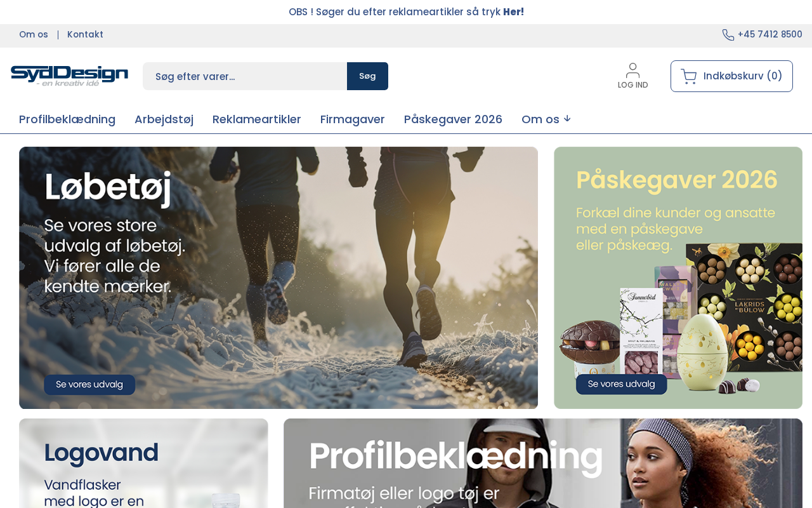Open the Indkøbskurv (0) cart button
The width and height of the screenshot is (812, 508).
tap(731, 76)
